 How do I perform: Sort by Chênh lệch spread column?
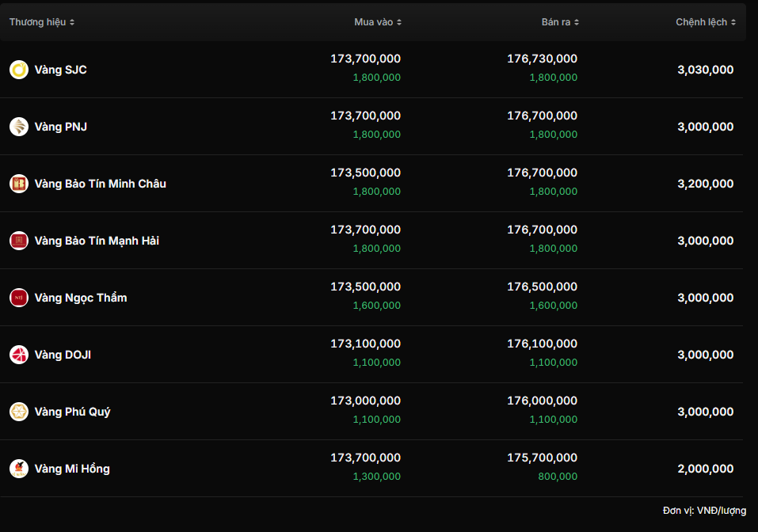(706, 22)
